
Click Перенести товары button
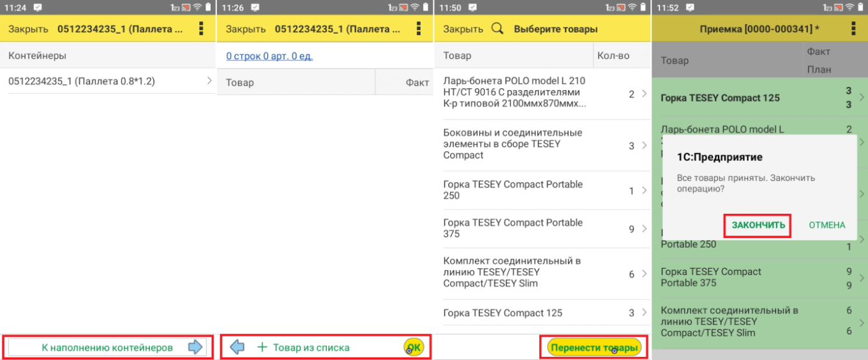coord(594,348)
